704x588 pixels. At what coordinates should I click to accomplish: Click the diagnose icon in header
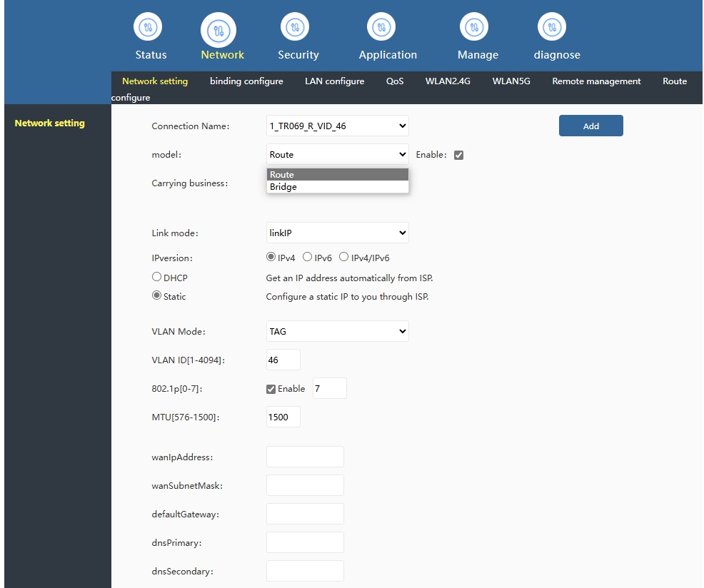coord(551,27)
